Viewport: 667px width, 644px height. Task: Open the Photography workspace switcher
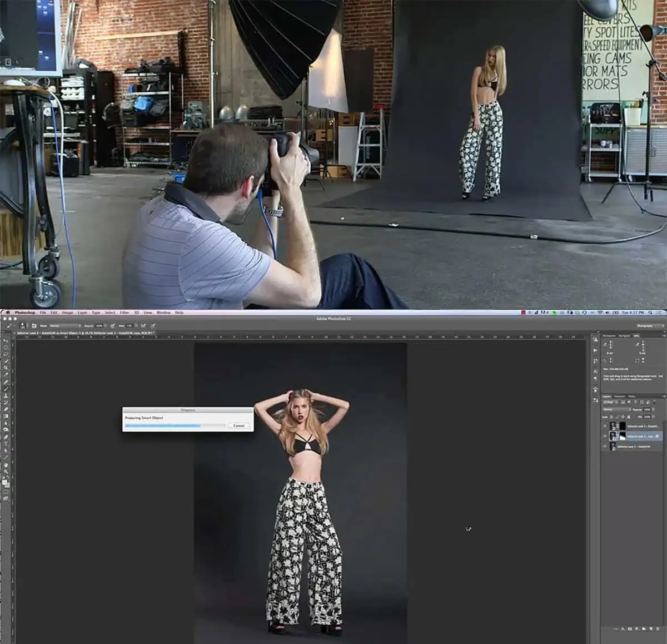(649, 325)
